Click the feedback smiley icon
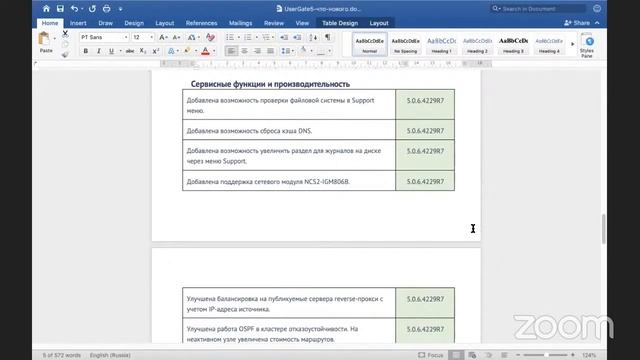This screenshot has width=640, height=360. point(597,9)
